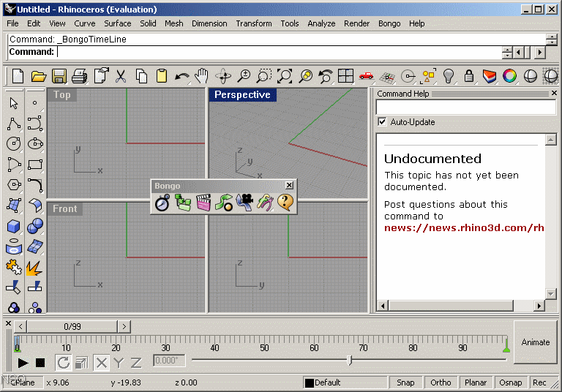The image size is (562, 392).
Task: Click the light bulb hide icon
Action: 449,76
